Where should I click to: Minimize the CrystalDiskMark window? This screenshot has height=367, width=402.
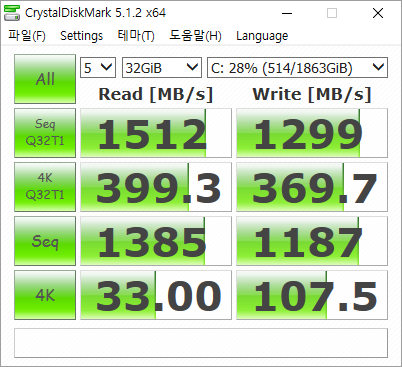287,13
